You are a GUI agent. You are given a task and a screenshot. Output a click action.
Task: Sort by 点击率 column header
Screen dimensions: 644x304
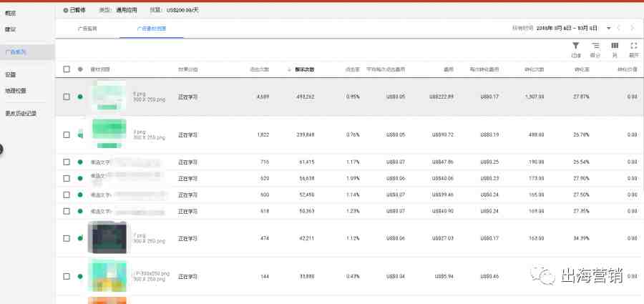(x=352, y=69)
